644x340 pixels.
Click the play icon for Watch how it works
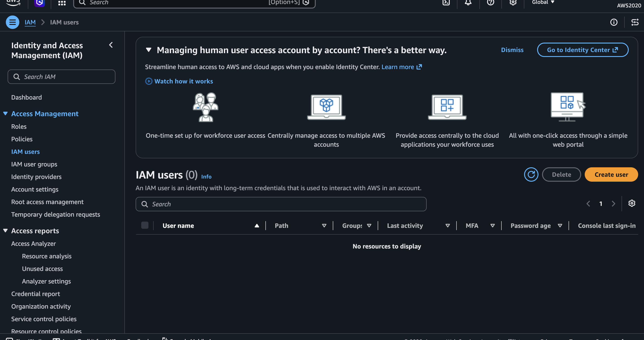[x=149, y=81]
